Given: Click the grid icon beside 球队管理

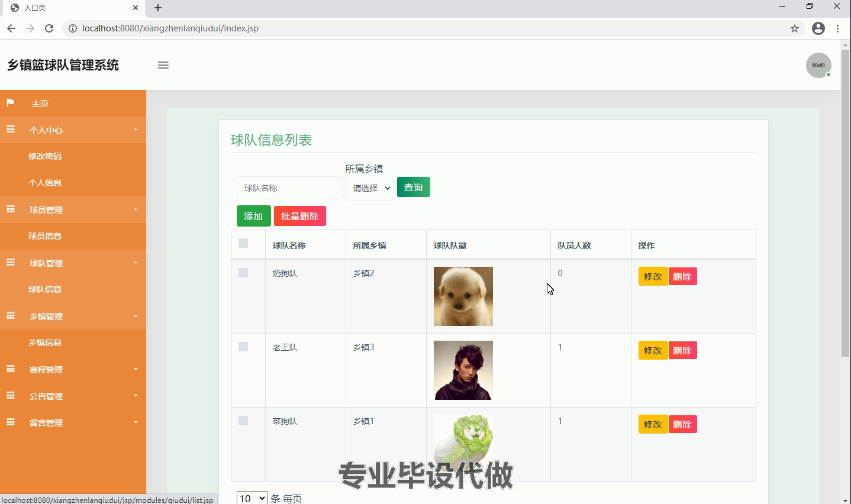Looking at the screenshot, I should 11,262.
